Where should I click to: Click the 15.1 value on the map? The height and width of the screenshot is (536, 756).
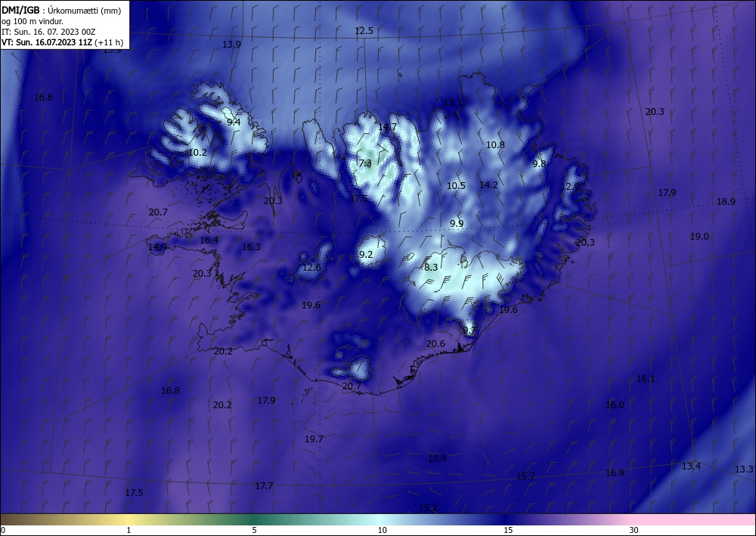452,103
